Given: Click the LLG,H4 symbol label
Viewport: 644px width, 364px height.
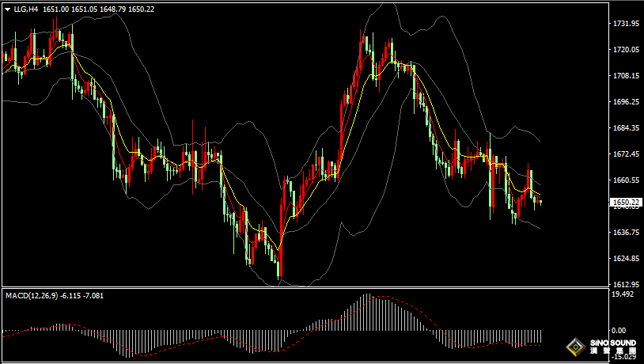Looking at the screenshot, I should (x=25, y=9).
